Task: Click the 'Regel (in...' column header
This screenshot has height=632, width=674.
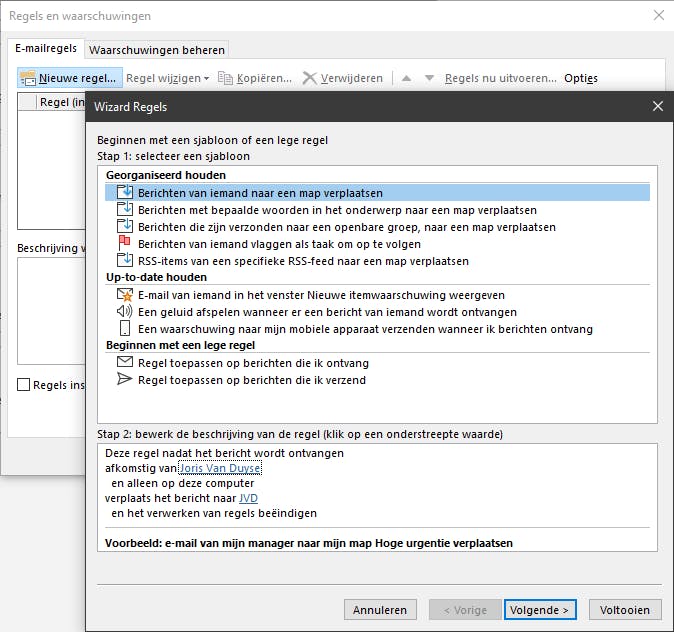Action: tap(61, 102)
